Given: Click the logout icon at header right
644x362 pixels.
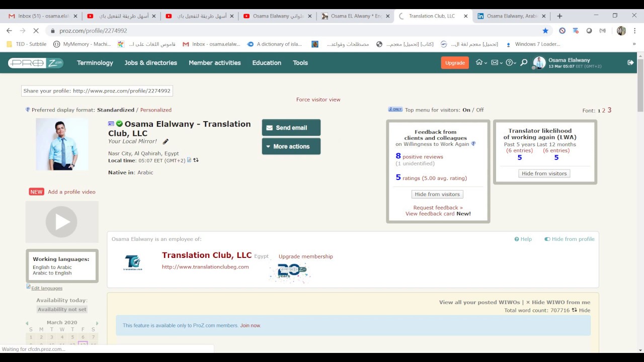Looking at the screenshot, I should coord(630,62).
